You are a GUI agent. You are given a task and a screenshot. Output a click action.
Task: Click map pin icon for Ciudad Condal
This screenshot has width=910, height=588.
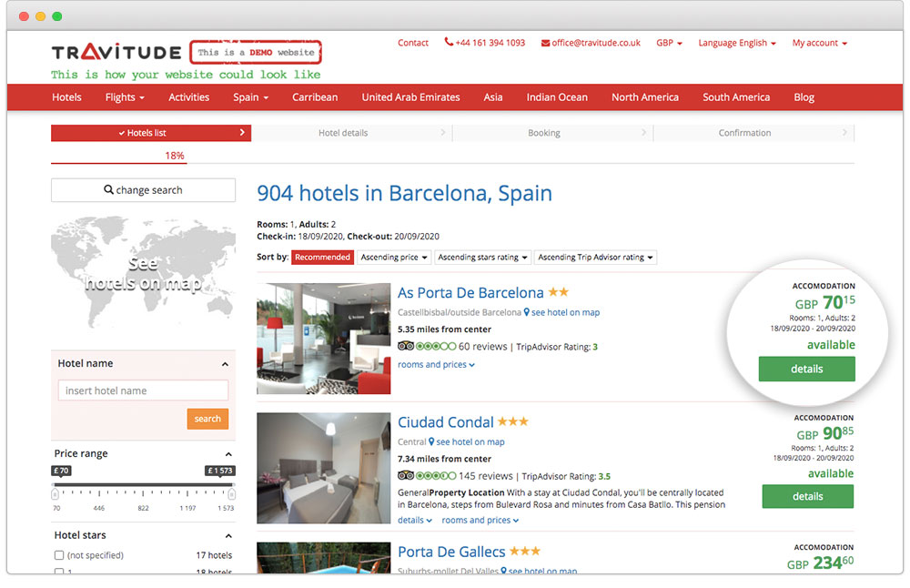431,441
